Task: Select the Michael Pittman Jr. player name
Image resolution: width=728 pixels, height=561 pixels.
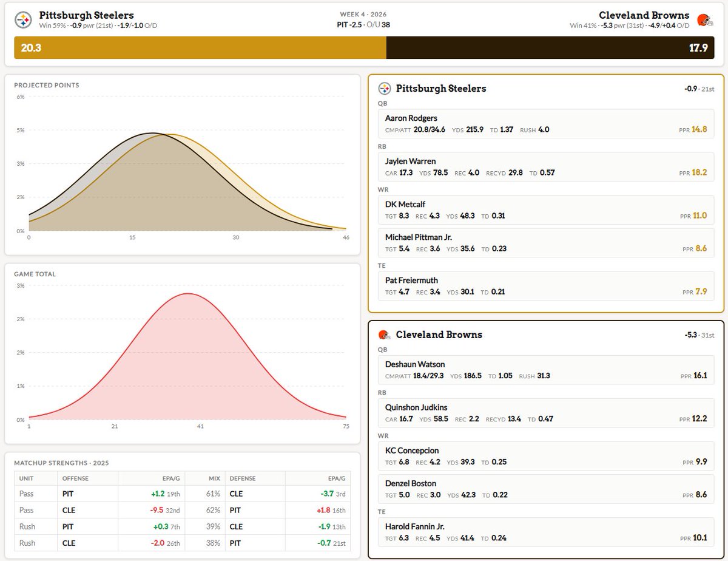Action: (x=419, y=237)
